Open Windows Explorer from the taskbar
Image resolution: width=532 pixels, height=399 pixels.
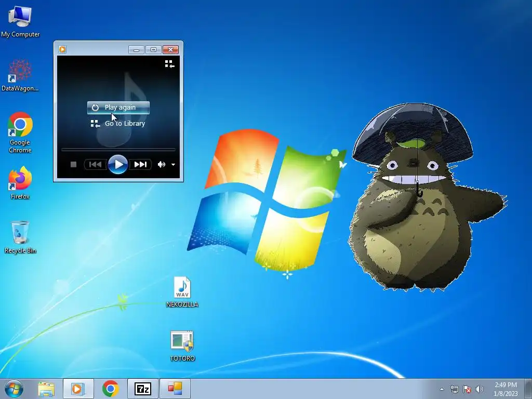pos(46,389)
